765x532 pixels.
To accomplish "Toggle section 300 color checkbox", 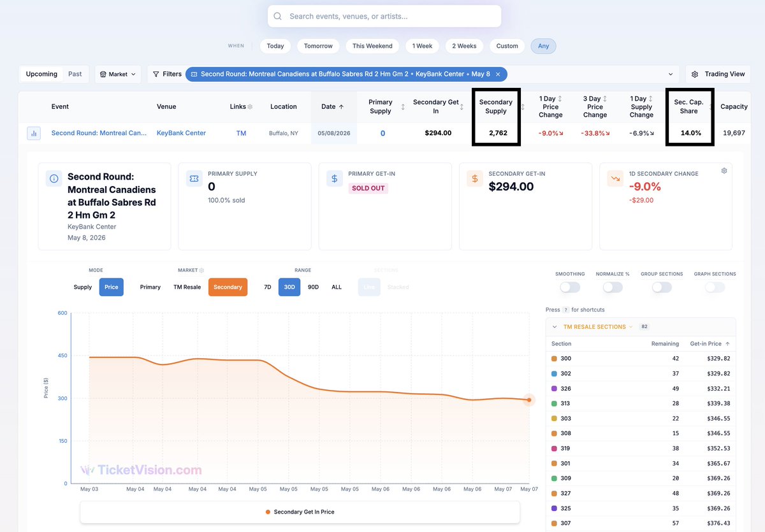I will click(554, 359).
